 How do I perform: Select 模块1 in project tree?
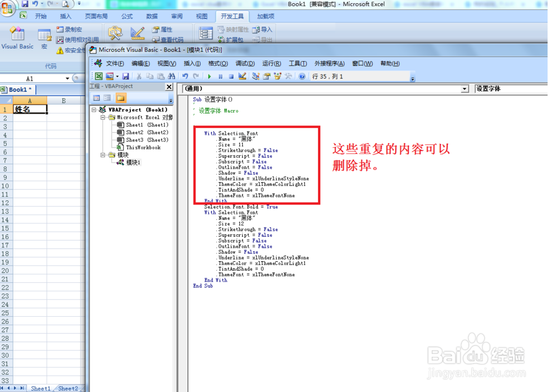[129, 163]
